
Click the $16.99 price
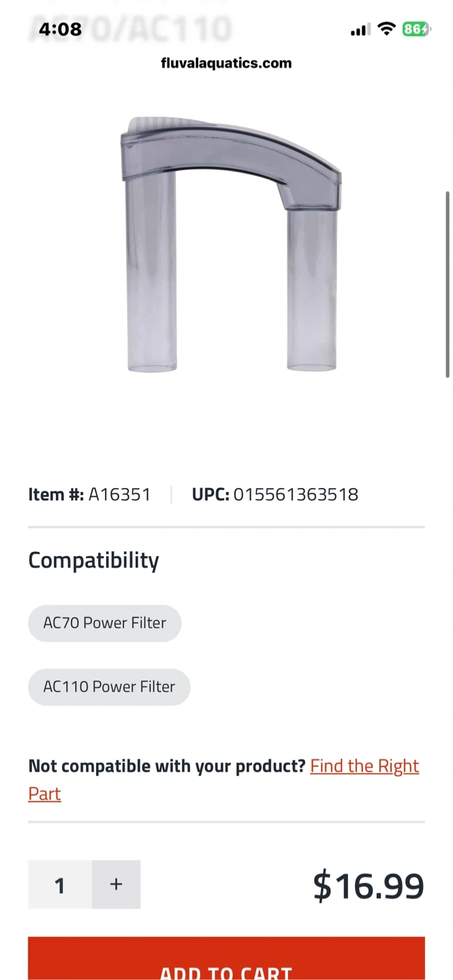368,885
